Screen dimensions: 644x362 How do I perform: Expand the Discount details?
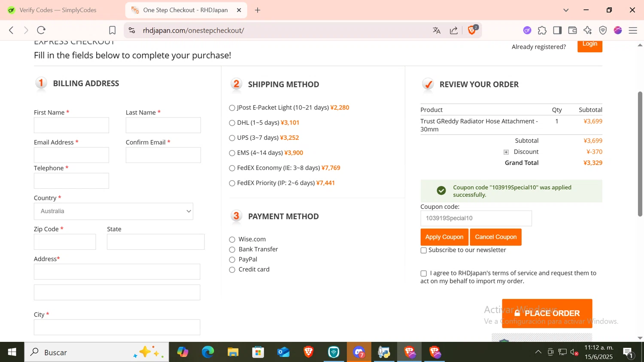[506, 152]
